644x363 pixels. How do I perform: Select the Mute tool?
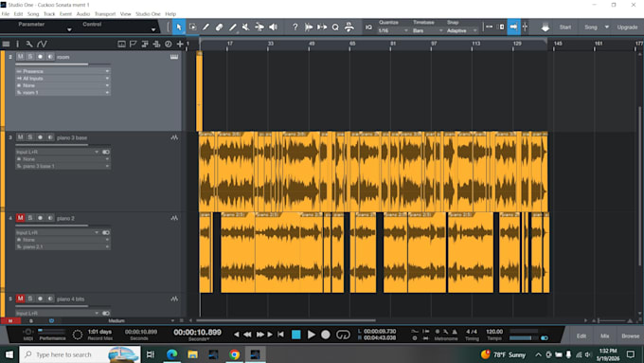click(x=245, y=27)
